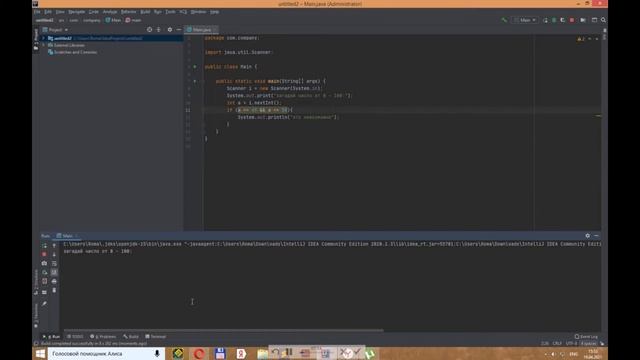Screen dimensions: 640x360
Task: Open the Window menu
Action: click(198, 12)
